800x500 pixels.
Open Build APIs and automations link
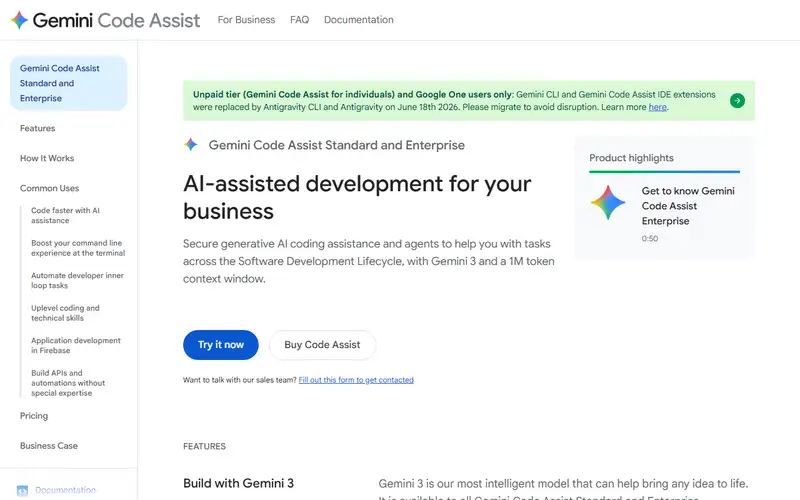[x=68, y=383]
